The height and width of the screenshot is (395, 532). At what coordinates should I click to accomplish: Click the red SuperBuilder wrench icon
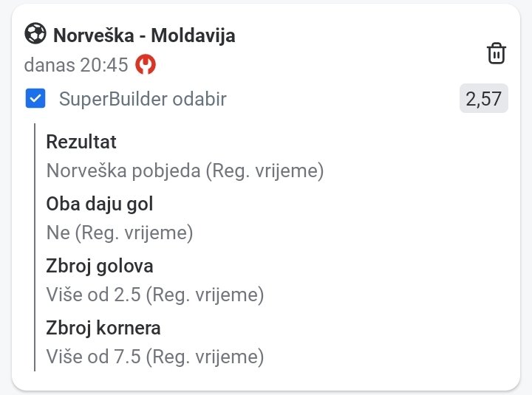pyautogui.click(x=146, y=65)
